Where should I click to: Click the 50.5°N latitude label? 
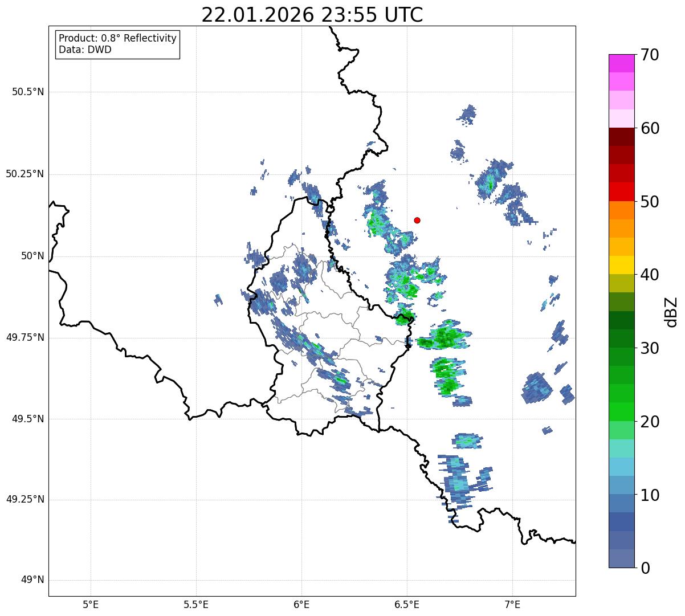[x=28, y=92]
